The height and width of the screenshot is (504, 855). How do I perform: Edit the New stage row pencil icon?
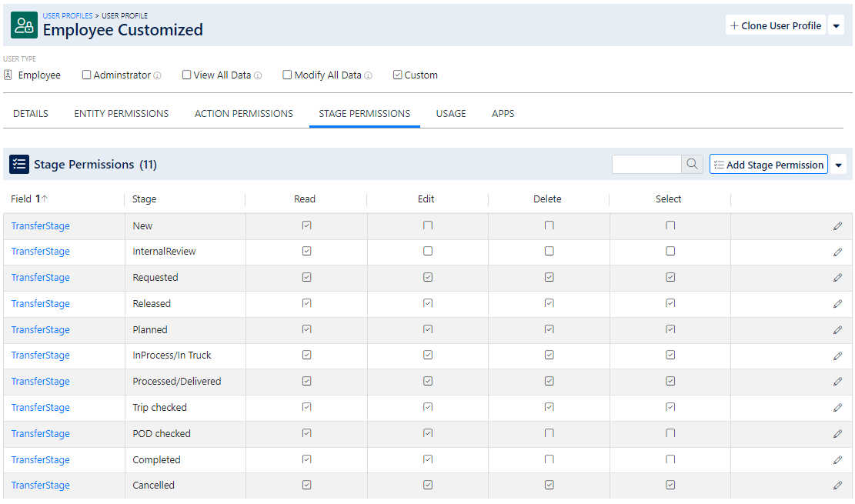837,225
